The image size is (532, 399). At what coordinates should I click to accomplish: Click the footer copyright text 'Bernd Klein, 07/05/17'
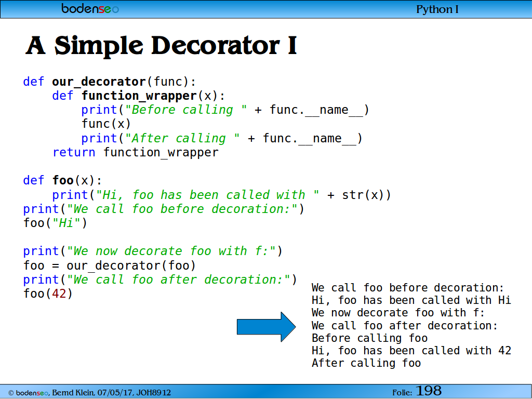click(93, 393)
